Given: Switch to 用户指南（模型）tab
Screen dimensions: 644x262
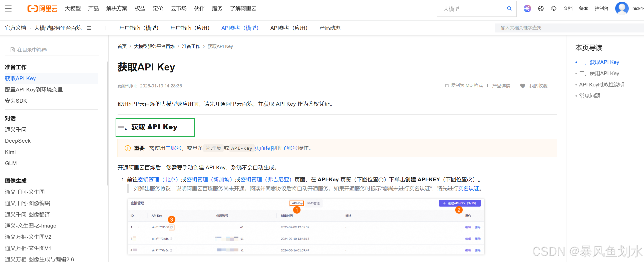Looking at the screenshot, I should point(139,28).
